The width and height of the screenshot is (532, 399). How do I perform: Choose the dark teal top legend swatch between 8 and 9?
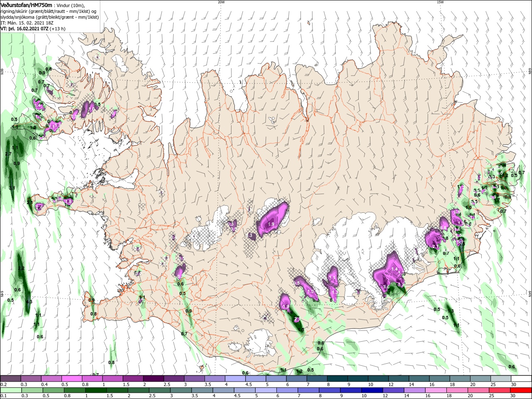point(337,379)
